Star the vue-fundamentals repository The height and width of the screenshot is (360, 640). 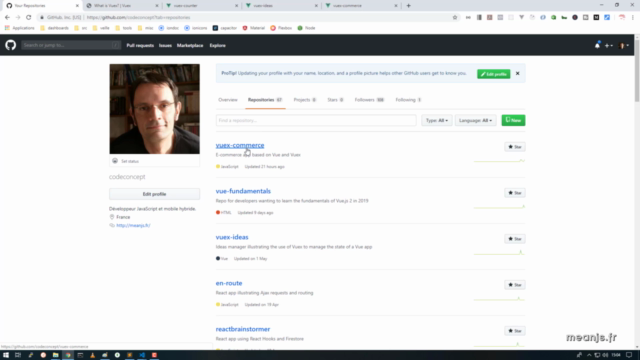(x=515, y=193)
